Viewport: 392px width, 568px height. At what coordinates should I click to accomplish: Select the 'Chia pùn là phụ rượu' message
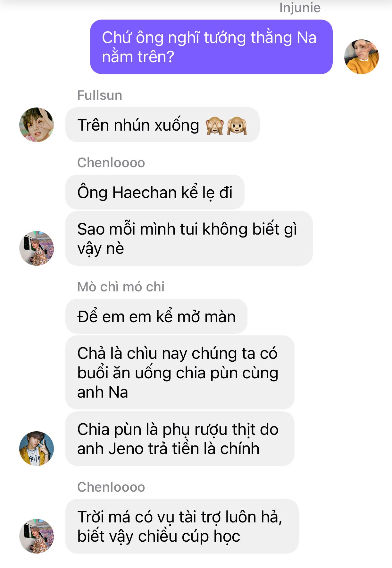click(x=180, y=439)
